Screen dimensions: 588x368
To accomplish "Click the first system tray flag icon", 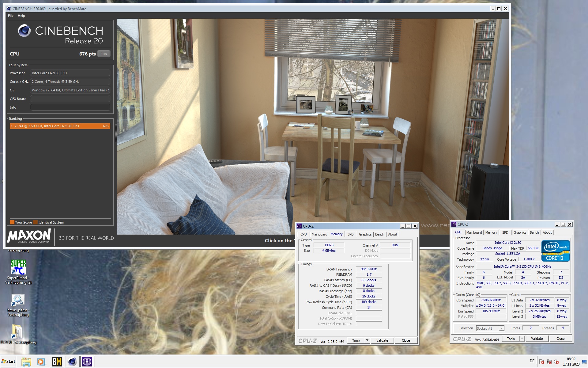I will (541, 362).
